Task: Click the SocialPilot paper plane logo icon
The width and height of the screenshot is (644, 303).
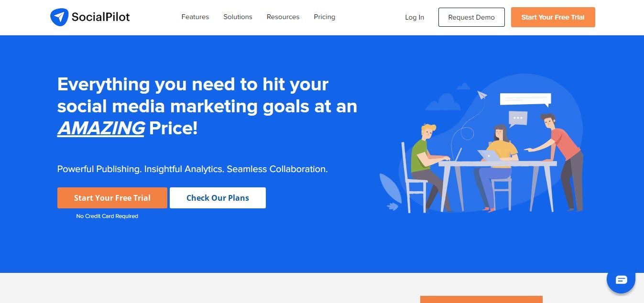Action: click(58, 17)
